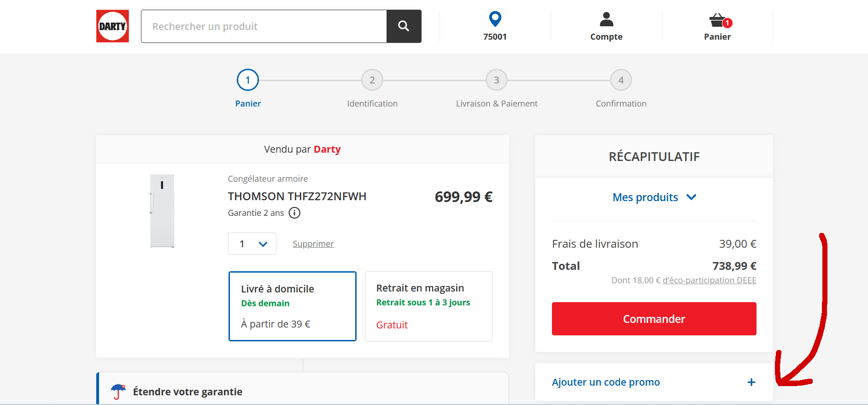Click the freezer product thumbnail
The image size is (868, 405).
[162, 211]
